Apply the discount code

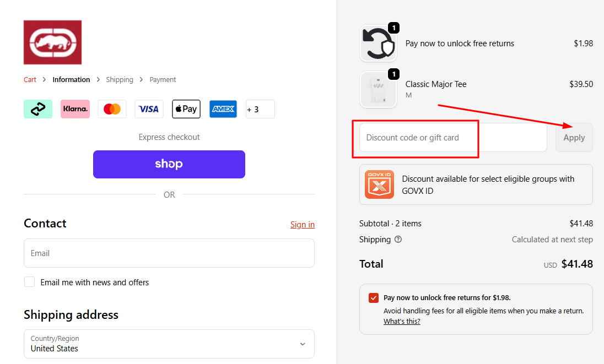pyautogui.click(x=574, y=137)
